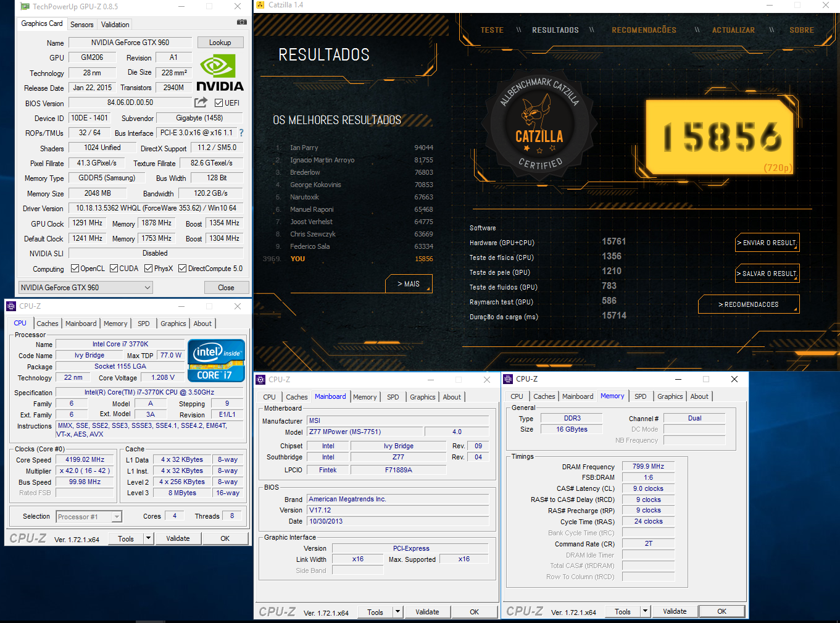
Task: Click the GPU-Z Close button
Action: tap(226, 288)
